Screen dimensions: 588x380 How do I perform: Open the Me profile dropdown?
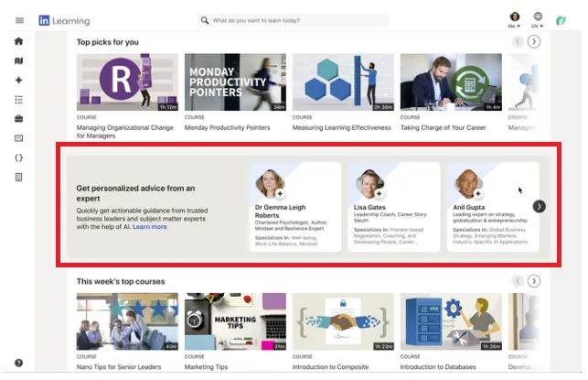tap(515, 20)
